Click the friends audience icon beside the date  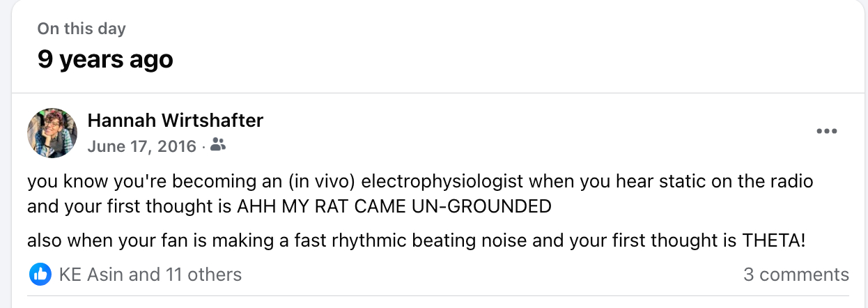pos(218,145)
